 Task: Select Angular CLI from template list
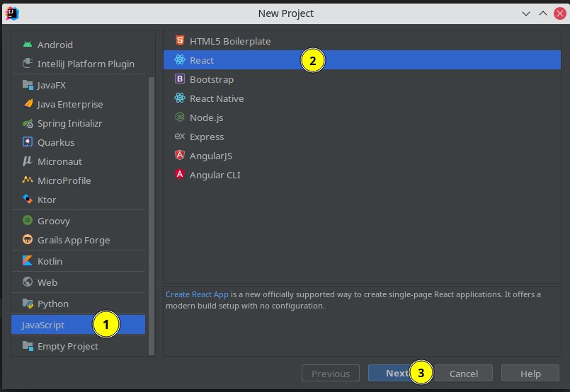pos(215,175)
